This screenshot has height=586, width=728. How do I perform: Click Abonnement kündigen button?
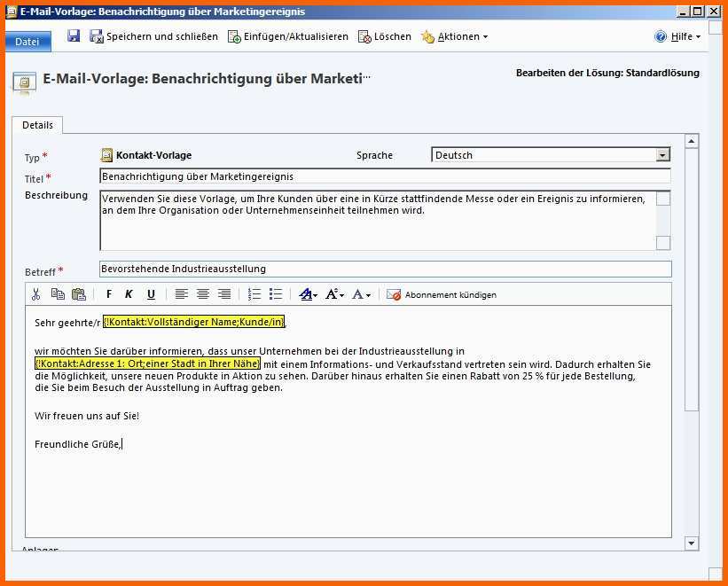click(442, 294)
